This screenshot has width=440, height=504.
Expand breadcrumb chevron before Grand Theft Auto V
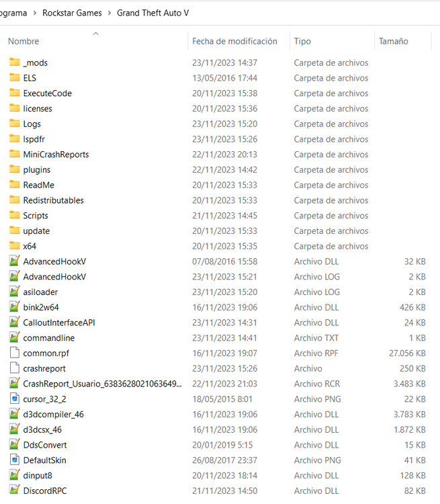tap(109, 13)
